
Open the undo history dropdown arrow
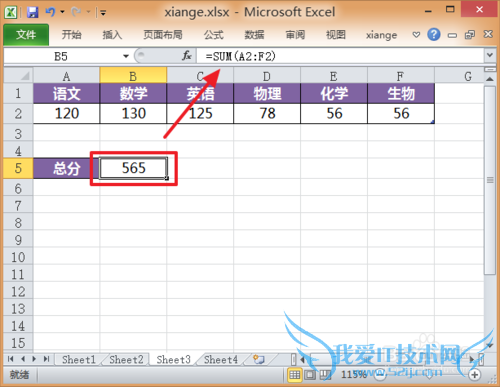[x=62, y=12]
